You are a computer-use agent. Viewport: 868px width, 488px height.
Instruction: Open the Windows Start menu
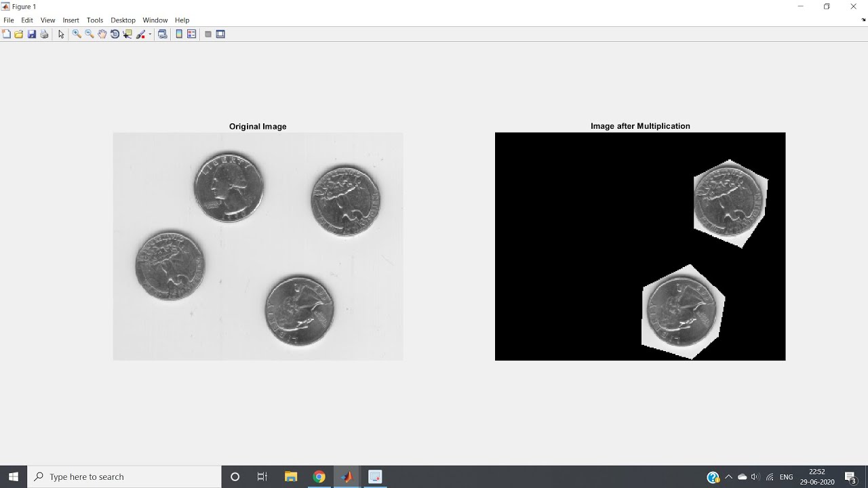(x=14, y=477)
